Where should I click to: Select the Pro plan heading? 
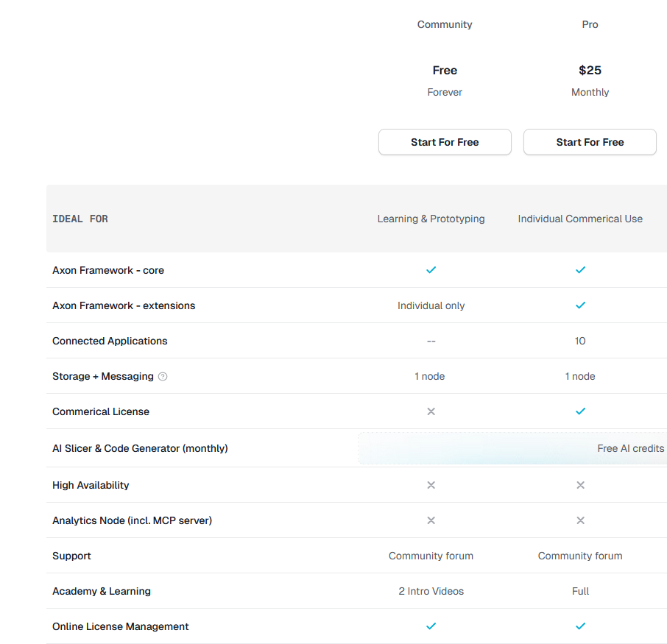[x=590, y=24]
